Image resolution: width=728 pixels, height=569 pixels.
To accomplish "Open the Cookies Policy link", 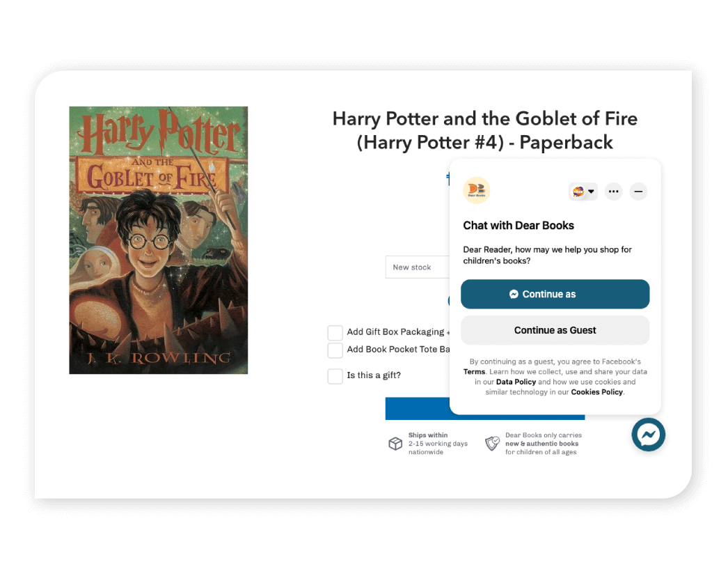I will [596, 392].
